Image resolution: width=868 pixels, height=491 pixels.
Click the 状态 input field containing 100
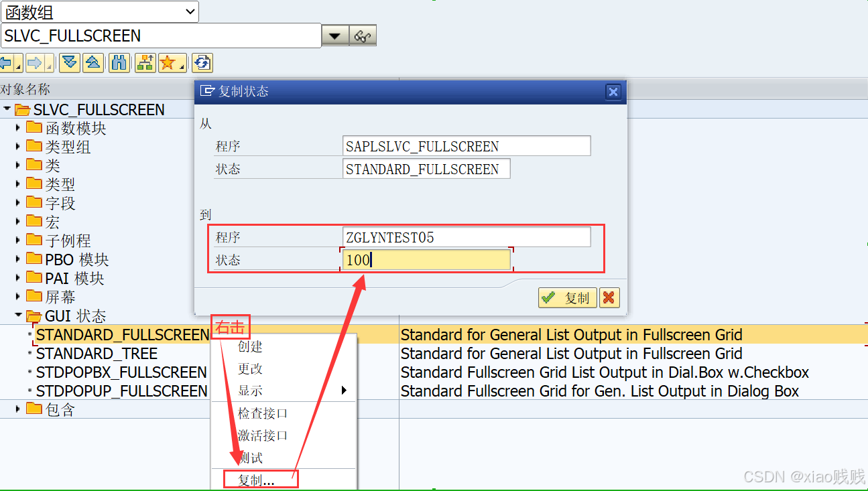pos(426,259)
